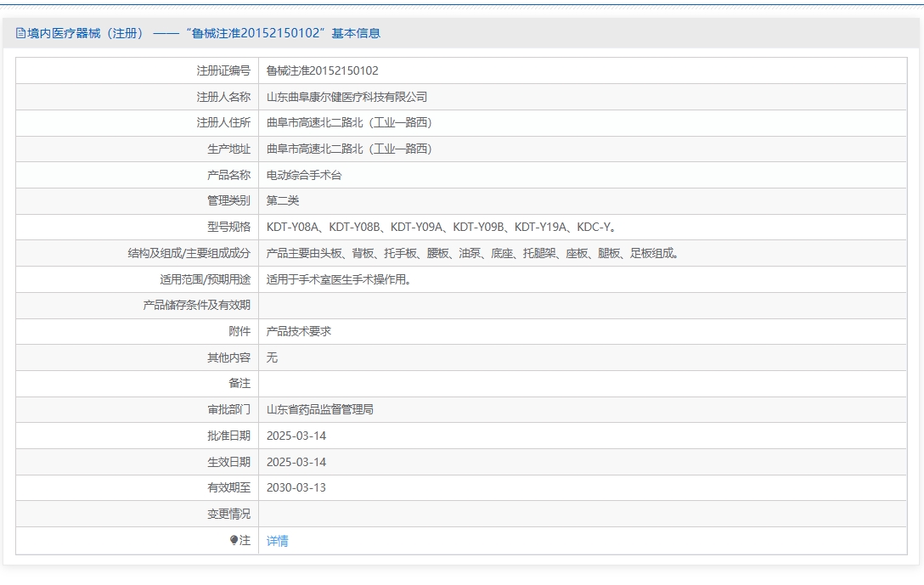Click the 结构及组成/主要组成成分 label
Screen dimensions: 924x585
click(189, 253)
